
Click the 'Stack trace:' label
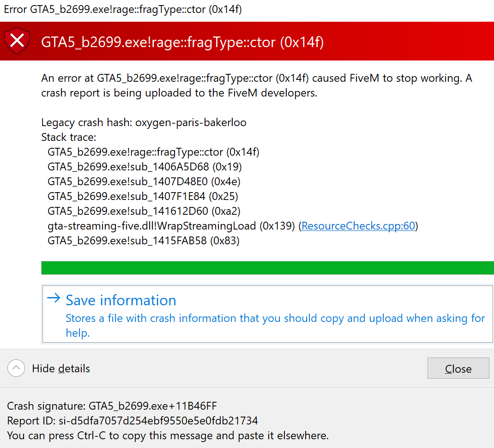[x=69, y=137]
